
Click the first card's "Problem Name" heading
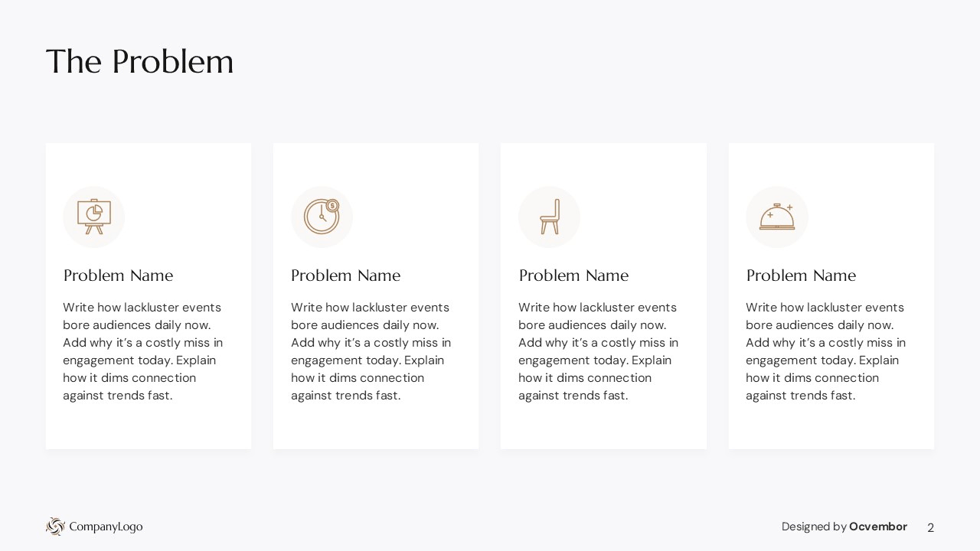point(118,275)
